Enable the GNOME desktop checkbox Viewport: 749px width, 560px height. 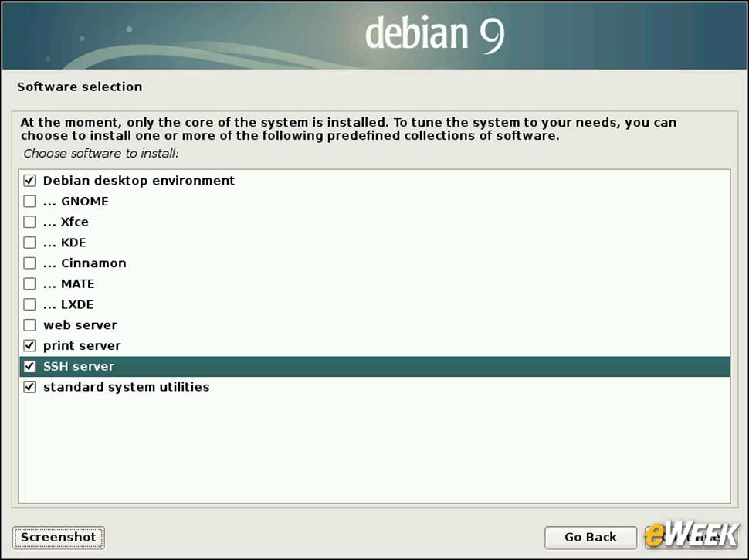point(29,201)
